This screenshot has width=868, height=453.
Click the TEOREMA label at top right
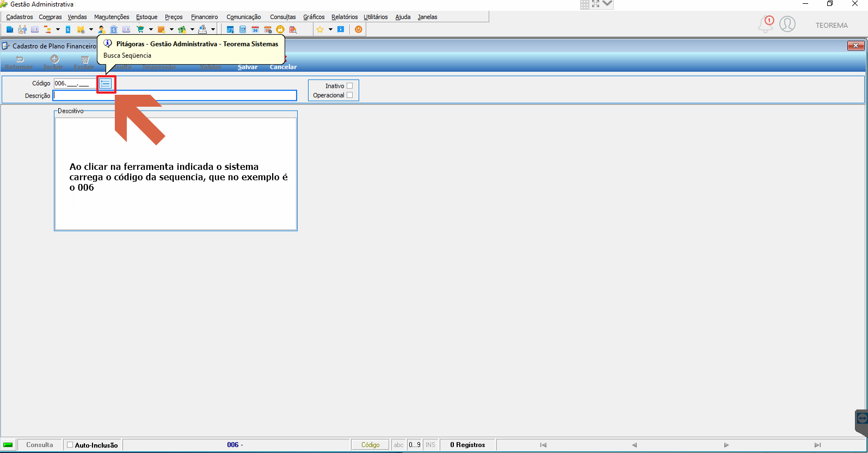832,25
